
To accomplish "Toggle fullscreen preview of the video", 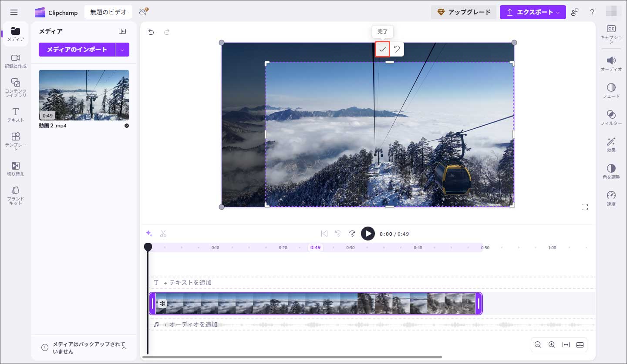I will point(585,207).
